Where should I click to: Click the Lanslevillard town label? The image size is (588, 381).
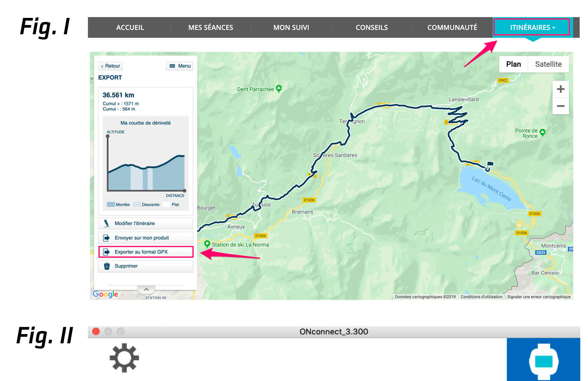(x=463, y=99)
